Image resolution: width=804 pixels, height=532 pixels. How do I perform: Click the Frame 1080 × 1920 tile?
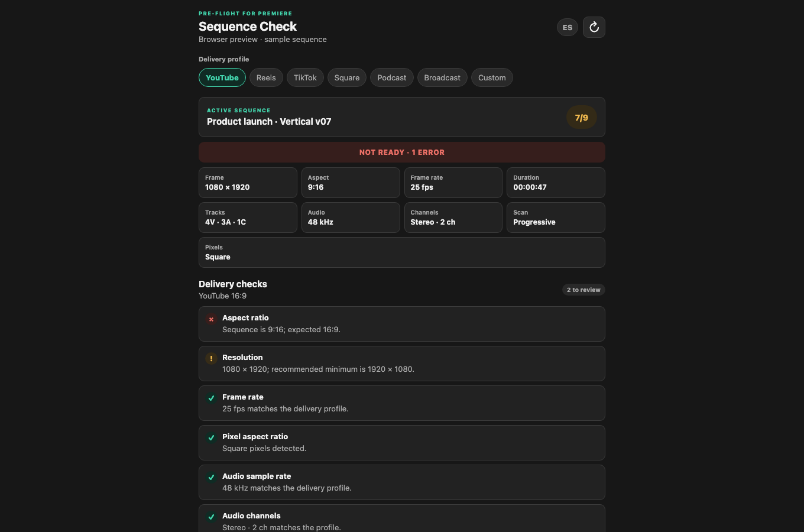248,183
